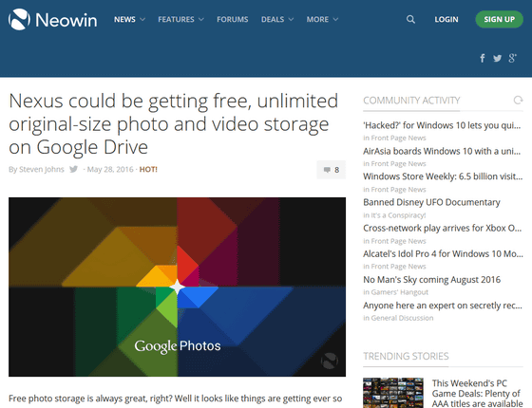The width and height of the screenshot is (532, 408).
Task: Open the NEWS menu item
Action: tap(124, 19)
